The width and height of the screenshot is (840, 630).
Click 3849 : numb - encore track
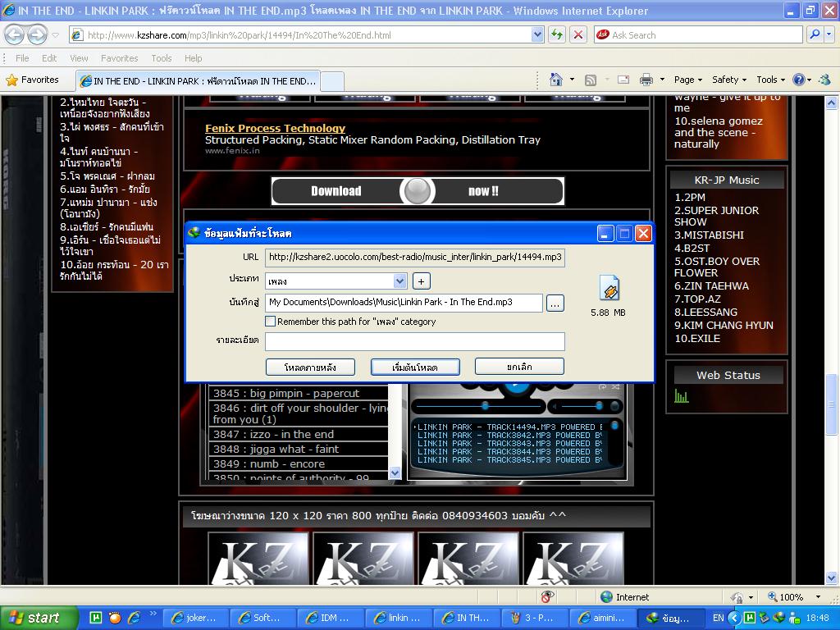coord(269,464)
